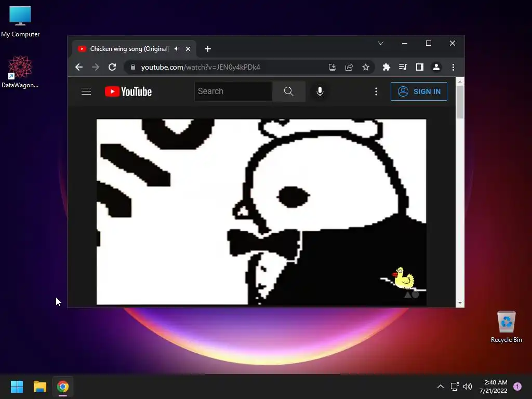Open notification badge in taskbar
The width and height of the screenshot is (532, 399).
[x=517, y=387]
